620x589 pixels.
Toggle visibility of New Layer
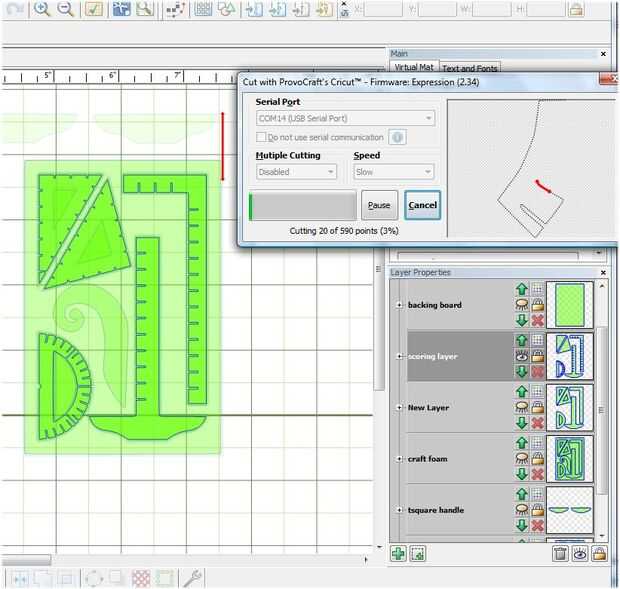tap(522, 407)
